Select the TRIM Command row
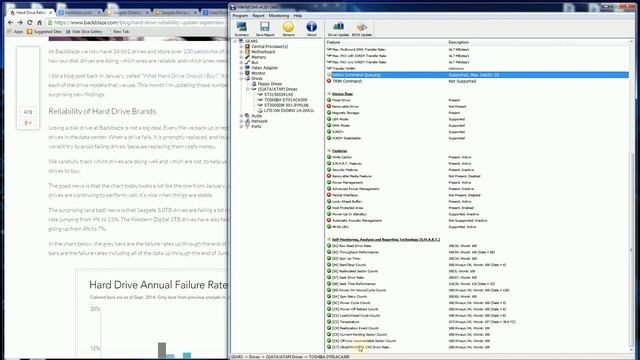640x360 pixels. click(x=478, y=81)
